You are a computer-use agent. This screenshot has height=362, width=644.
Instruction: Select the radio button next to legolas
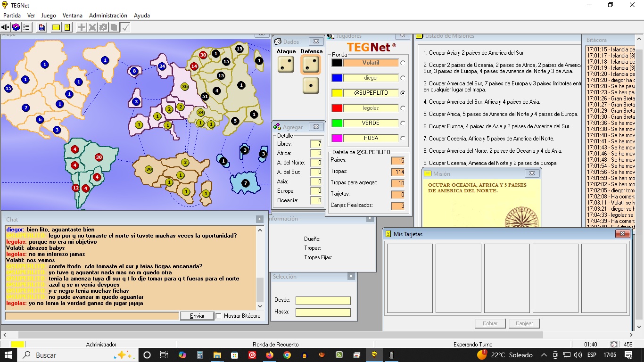coord(402,108)
